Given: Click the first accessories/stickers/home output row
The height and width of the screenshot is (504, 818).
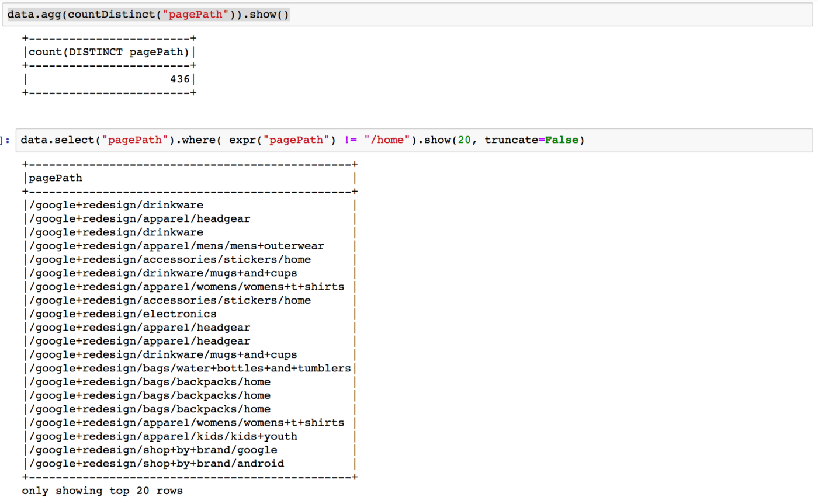Looking at the screenshot, I should click(x=169, y=260).
